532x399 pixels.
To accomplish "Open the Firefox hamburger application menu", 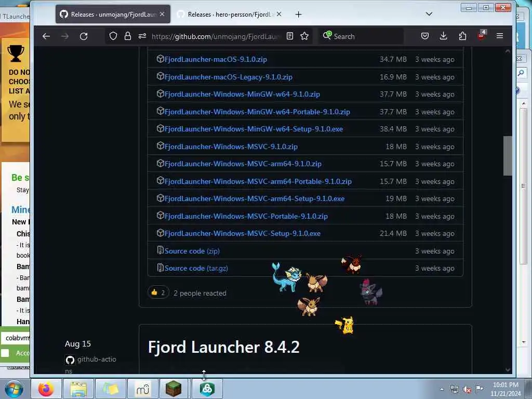I will (x=500, y=36).
